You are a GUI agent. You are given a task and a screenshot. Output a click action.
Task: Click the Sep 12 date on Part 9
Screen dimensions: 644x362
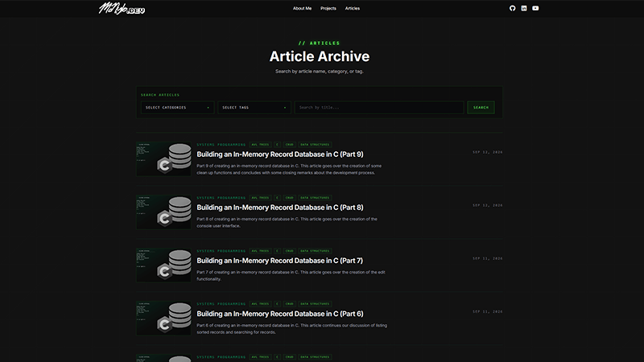pos(488,152)
